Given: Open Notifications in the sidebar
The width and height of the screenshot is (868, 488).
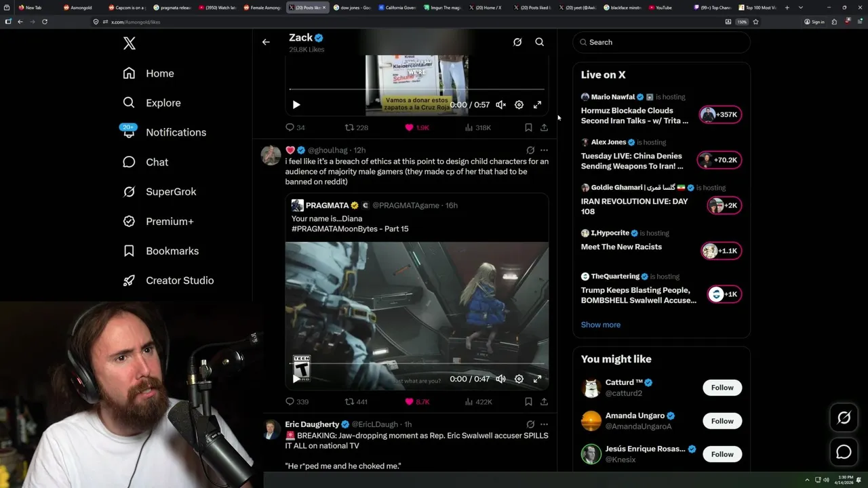Looking at the screenshot, I should pyautogui.click(x=164, y=133).
